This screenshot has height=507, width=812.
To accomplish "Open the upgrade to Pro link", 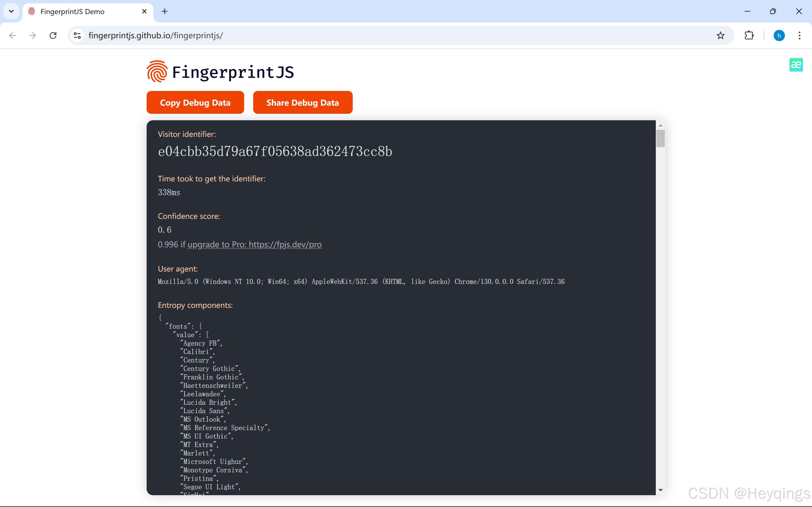I will coord(254,244).
